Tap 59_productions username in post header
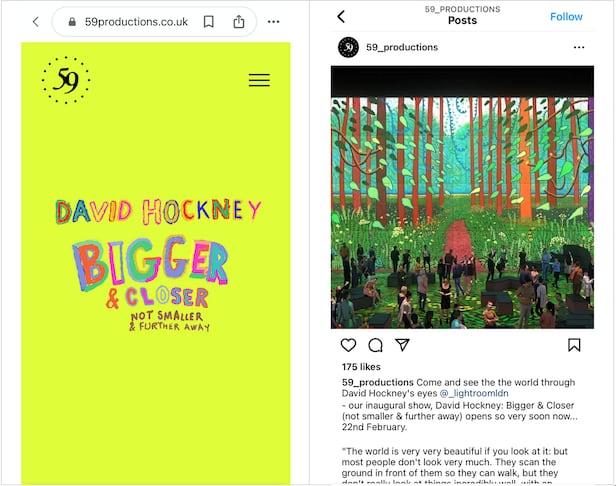 tap(402, 47)
